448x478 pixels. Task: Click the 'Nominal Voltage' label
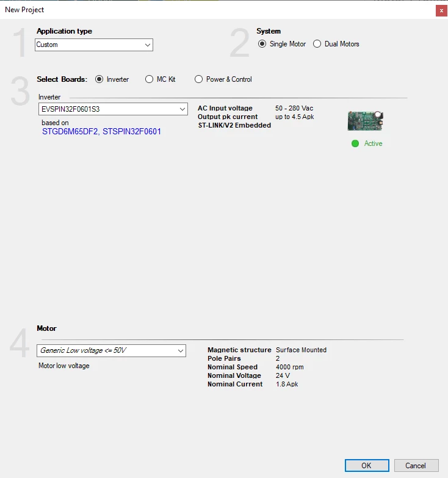click(x=234, y=375)
